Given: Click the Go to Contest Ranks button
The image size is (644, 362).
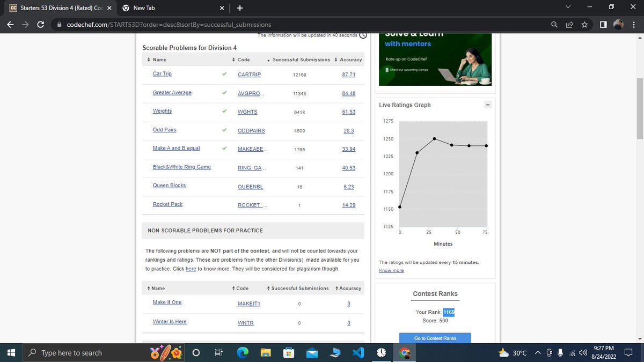Looking at the screenshot, I should point(435,338).
